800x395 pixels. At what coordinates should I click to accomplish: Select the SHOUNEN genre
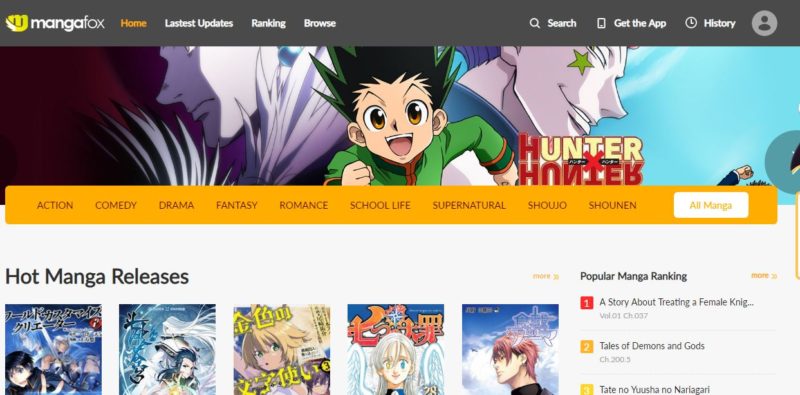[612, 205]
